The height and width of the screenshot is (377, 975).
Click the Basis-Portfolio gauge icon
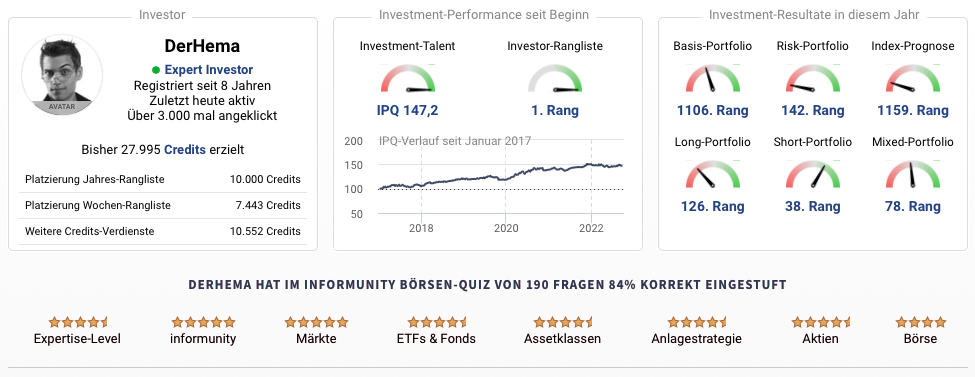pyautogui.click(x=713, y=78)
